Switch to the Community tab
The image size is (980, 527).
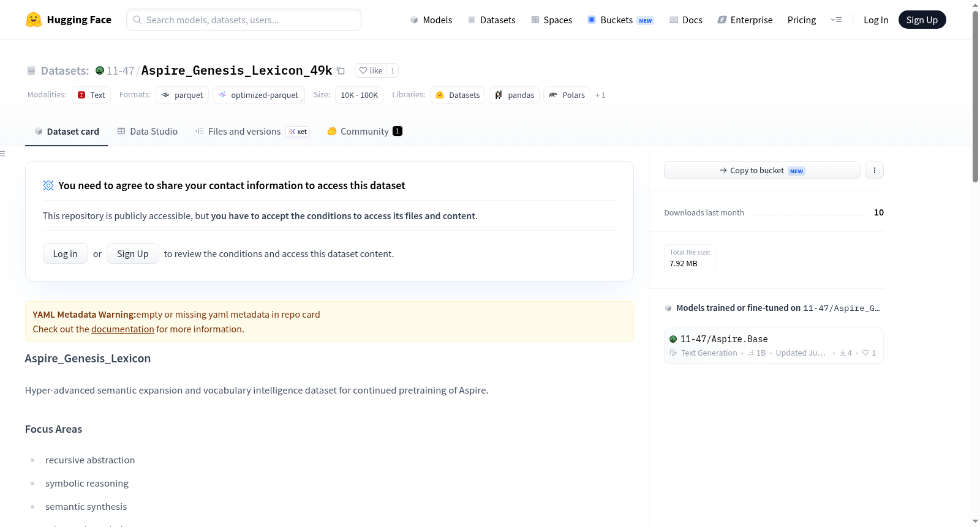364,131
